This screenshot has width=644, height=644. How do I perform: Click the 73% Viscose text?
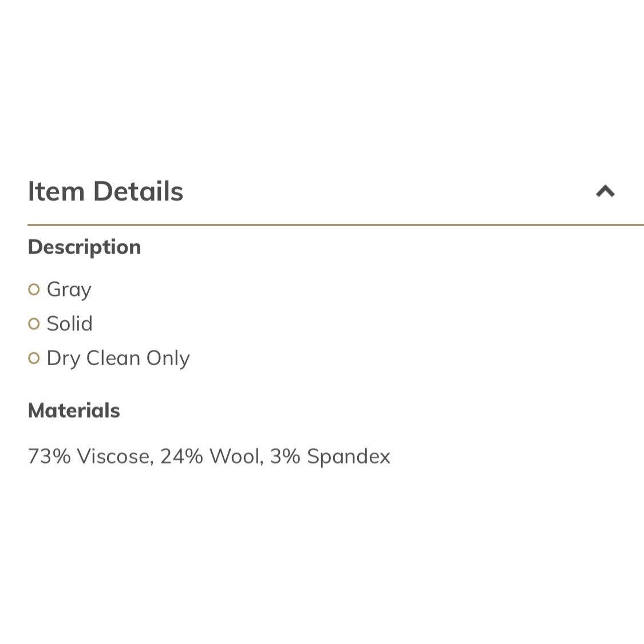[x=91, y=456]
